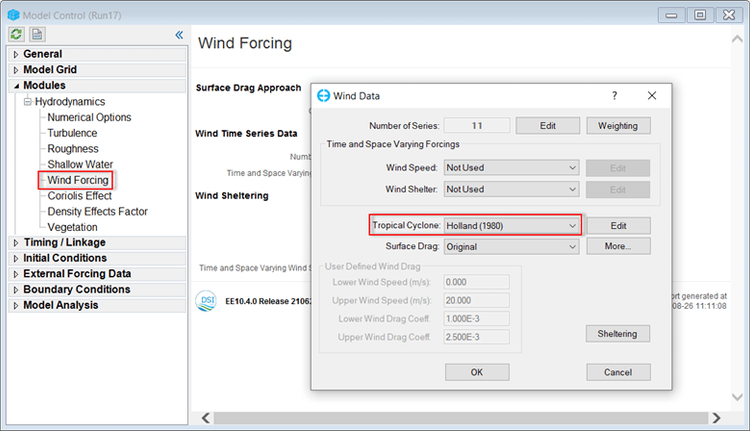
Task: Click the DSI logo icon
Action: click(x=206, y=301)
